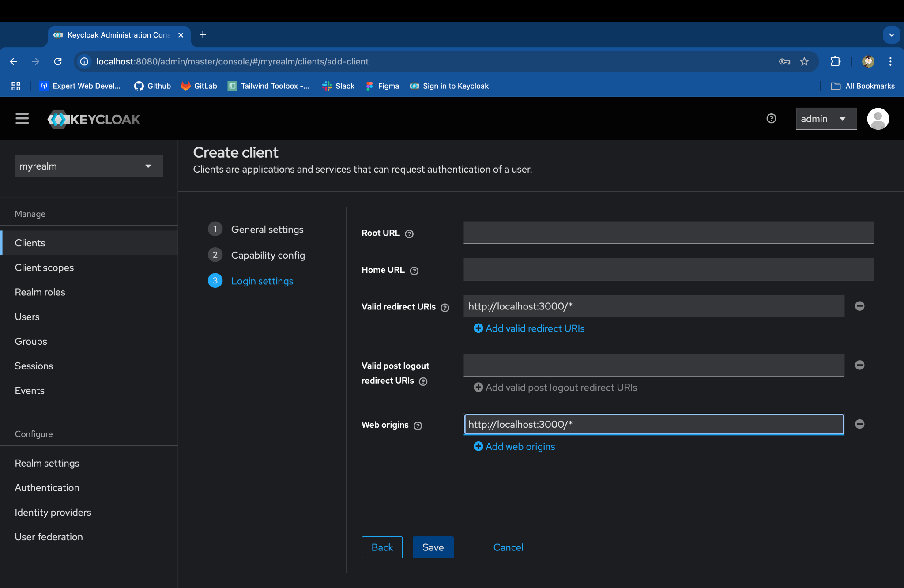Go to Capability config wizard step
904x588 pixels.
267,255
